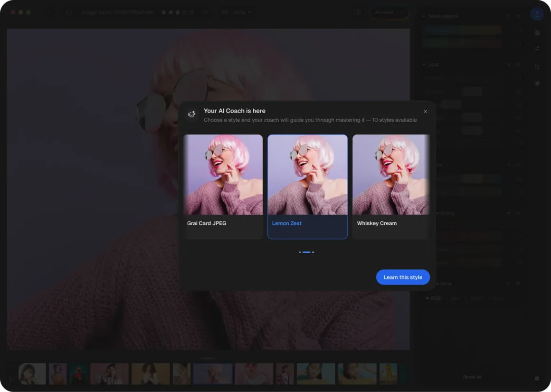Click the Whiskey Cream label
The image size is (551, 392).
pos(377,223)
